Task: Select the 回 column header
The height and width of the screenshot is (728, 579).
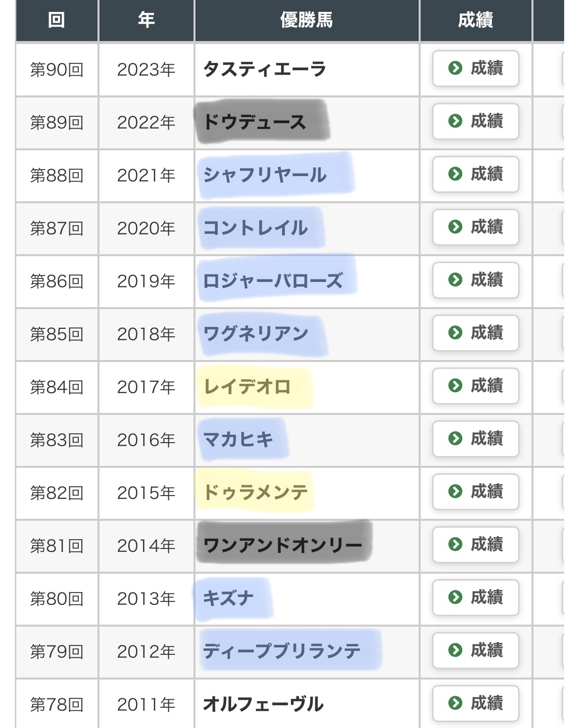Action: pyautogui.click(x=56, y=20)
